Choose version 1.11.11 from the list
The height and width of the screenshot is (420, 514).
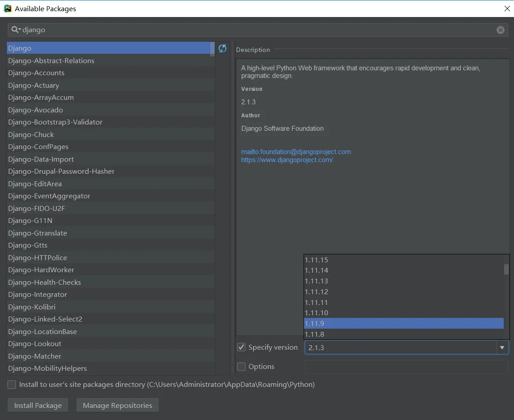[x=403, y=303]
